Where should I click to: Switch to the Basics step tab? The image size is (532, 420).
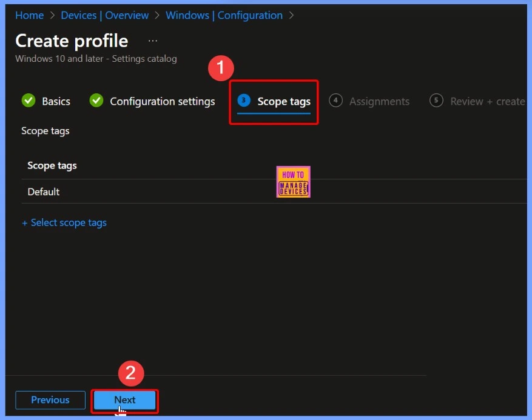point(56,101)
